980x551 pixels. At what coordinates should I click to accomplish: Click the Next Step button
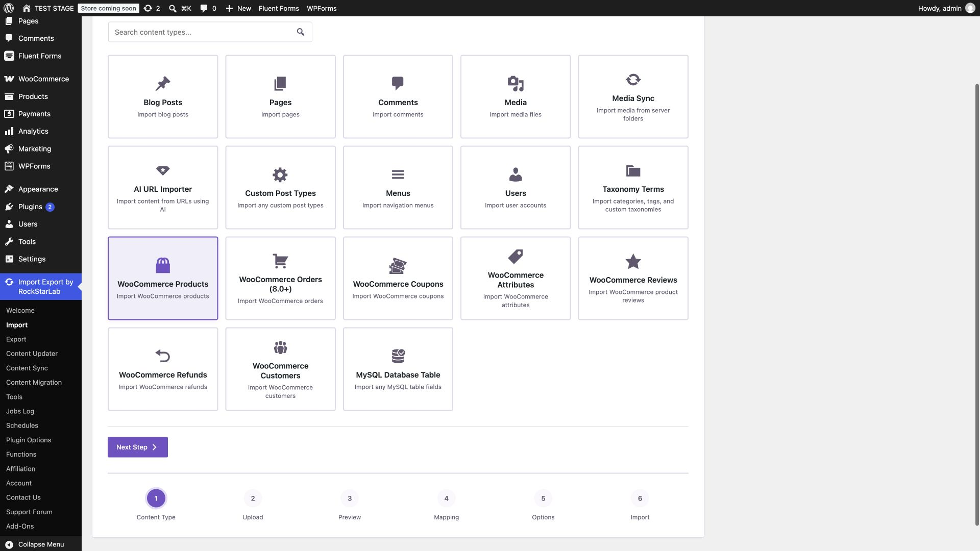(138, 447)
